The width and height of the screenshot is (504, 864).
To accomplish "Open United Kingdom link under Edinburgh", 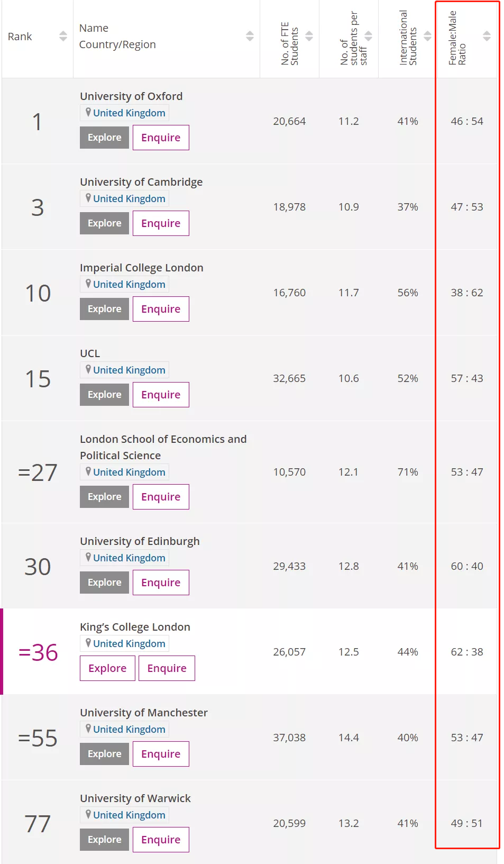I will 129,558.
